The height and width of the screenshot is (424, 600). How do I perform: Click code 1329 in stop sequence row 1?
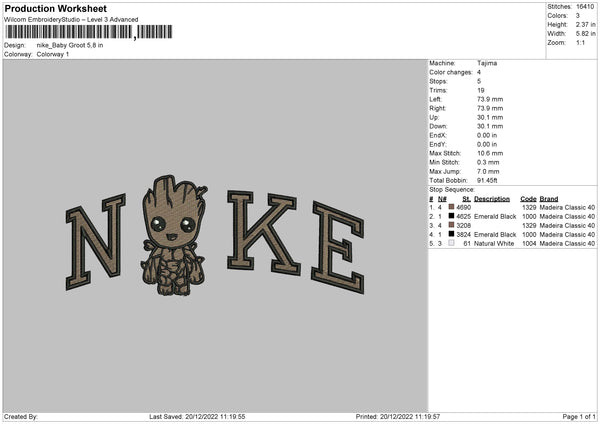(529, 207)
